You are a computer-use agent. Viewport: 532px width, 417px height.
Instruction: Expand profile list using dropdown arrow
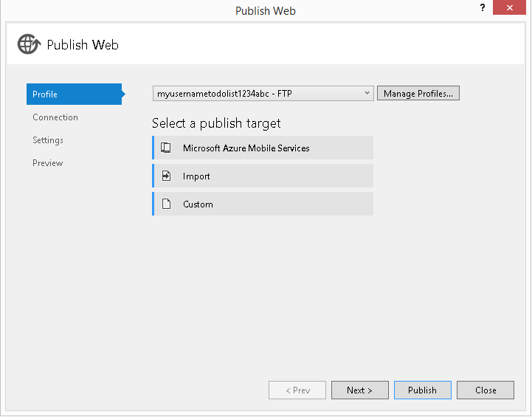pyautogui.click(x=367, y=93)
